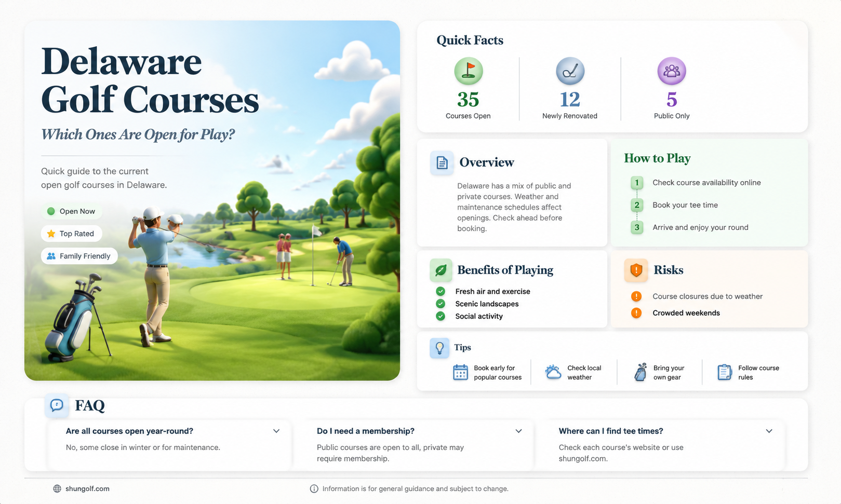
Task: Expand the tee times FAQ chevron
Action: (x=769, y=431)
